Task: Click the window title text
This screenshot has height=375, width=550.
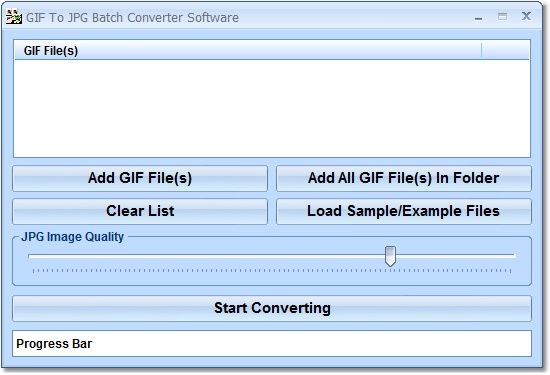Action: coord(132,18)
